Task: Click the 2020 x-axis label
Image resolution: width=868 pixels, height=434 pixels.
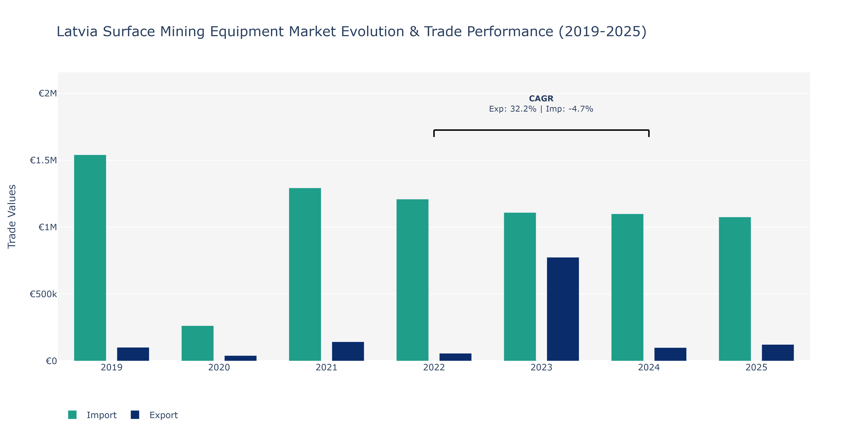Action: click(x=219, y=367)
